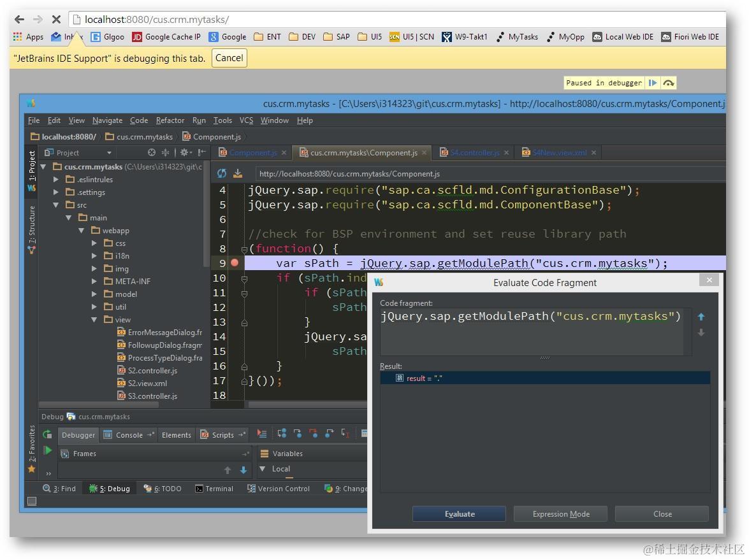
Task: Click Step Over debug icon
Action: (x=282, y=434)
